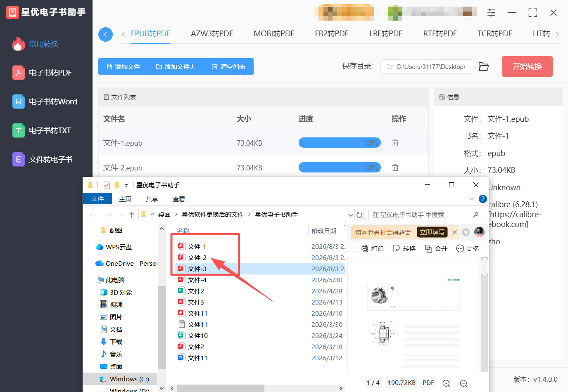Click the 合并 merge icon in preview

pyautogui.click(x=429, y=248)
